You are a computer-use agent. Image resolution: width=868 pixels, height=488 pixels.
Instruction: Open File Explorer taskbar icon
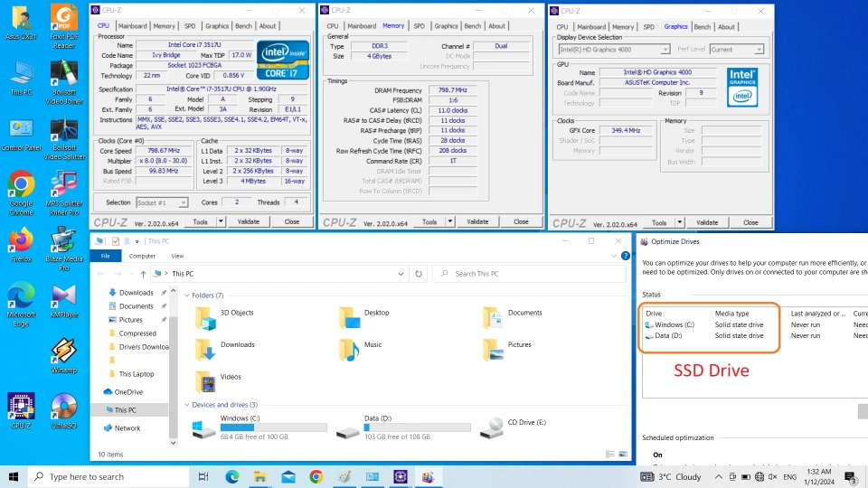259,476
